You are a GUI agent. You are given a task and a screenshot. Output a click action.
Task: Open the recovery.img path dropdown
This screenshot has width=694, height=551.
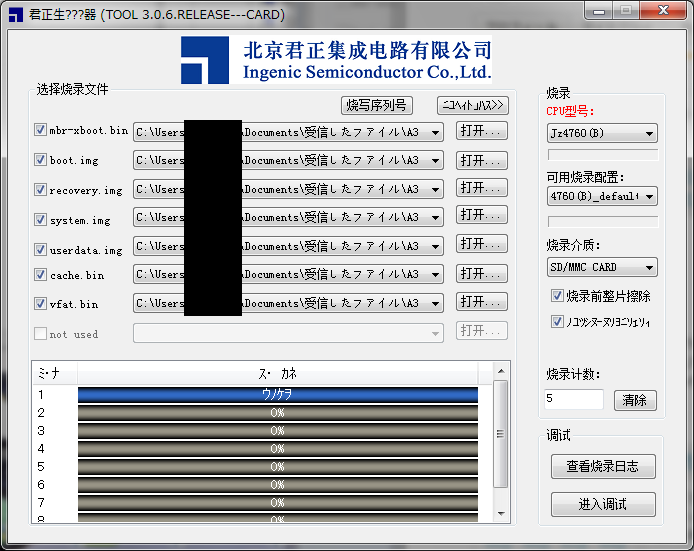[x=436, y=189]
